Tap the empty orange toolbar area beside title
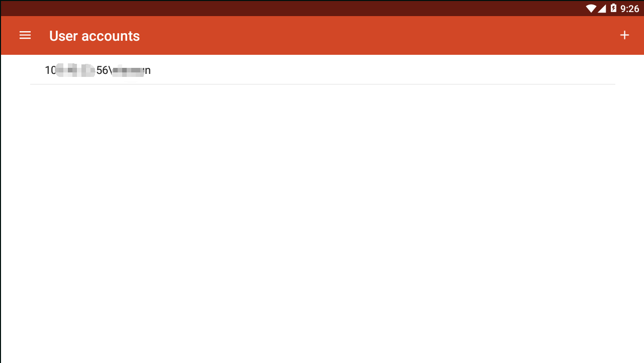The image size is (644, 363). pyautogui.click(x=377, y=35)
